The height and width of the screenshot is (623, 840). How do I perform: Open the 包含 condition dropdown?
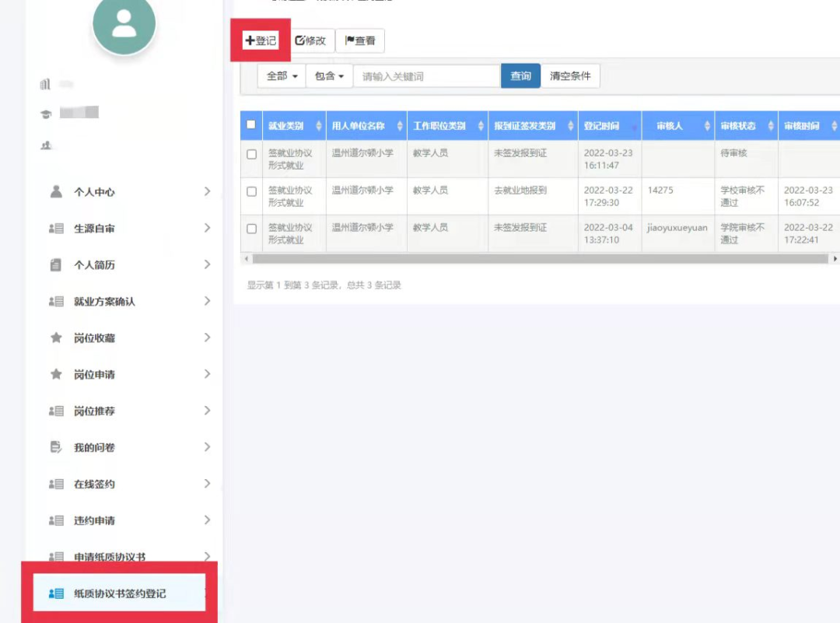[x=329, y=76]
